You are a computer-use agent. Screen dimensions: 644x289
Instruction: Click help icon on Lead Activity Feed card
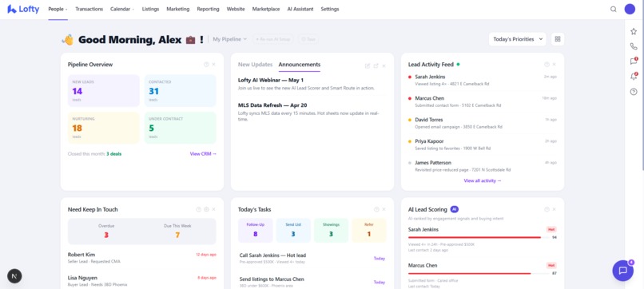tap(547, 65)
